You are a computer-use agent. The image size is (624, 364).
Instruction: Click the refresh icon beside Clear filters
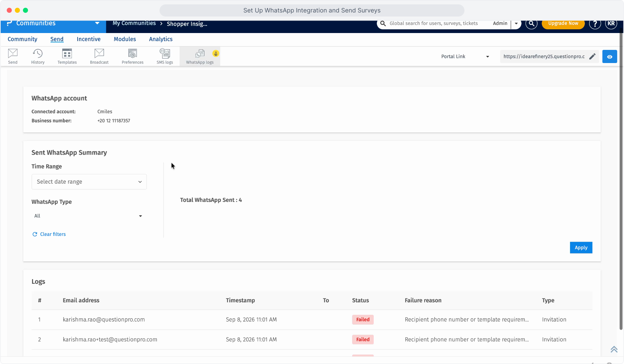(x=35, y=234)
